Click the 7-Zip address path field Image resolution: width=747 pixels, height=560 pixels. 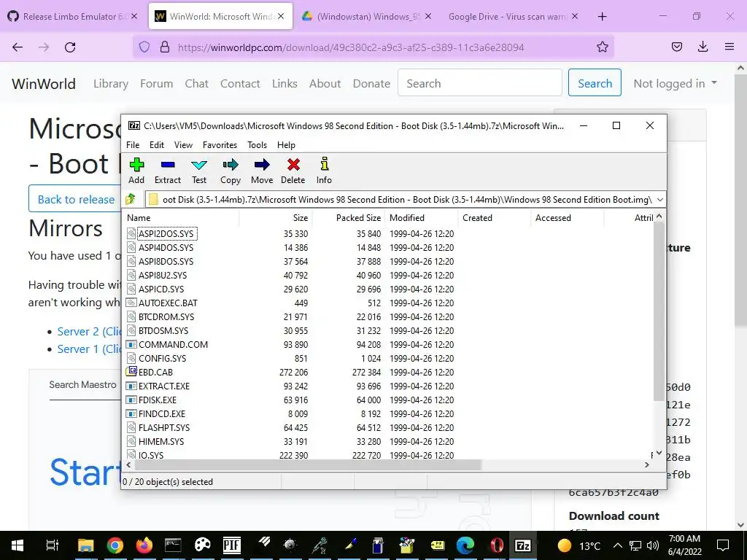pos(405,200)
